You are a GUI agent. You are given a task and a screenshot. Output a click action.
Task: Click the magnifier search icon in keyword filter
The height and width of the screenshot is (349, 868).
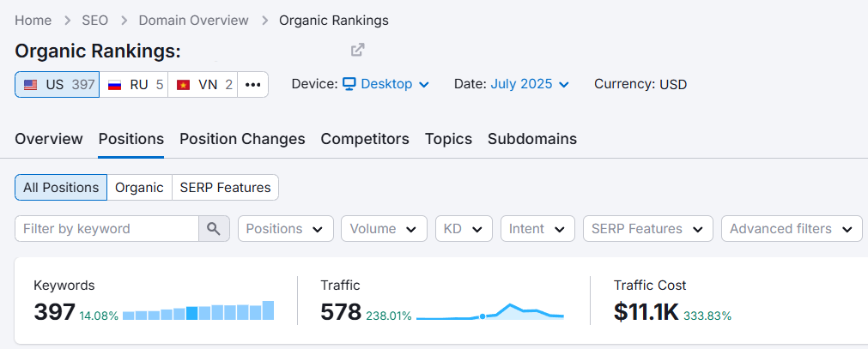214,228
